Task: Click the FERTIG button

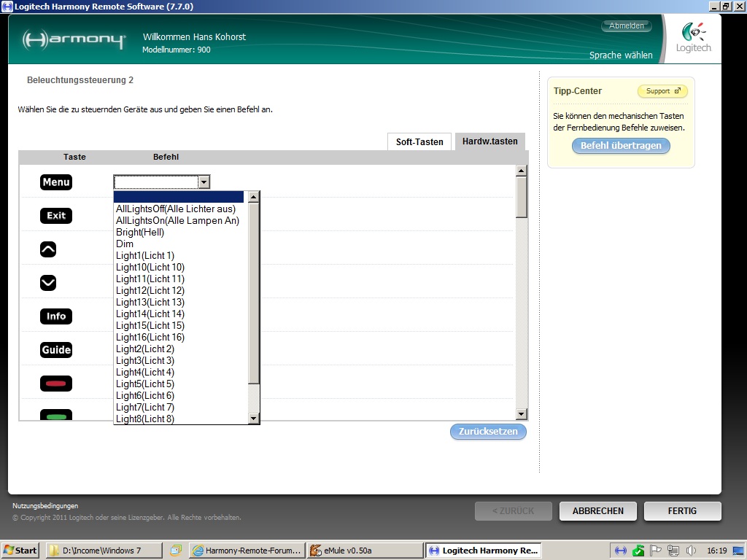Action: pos(682,511)
